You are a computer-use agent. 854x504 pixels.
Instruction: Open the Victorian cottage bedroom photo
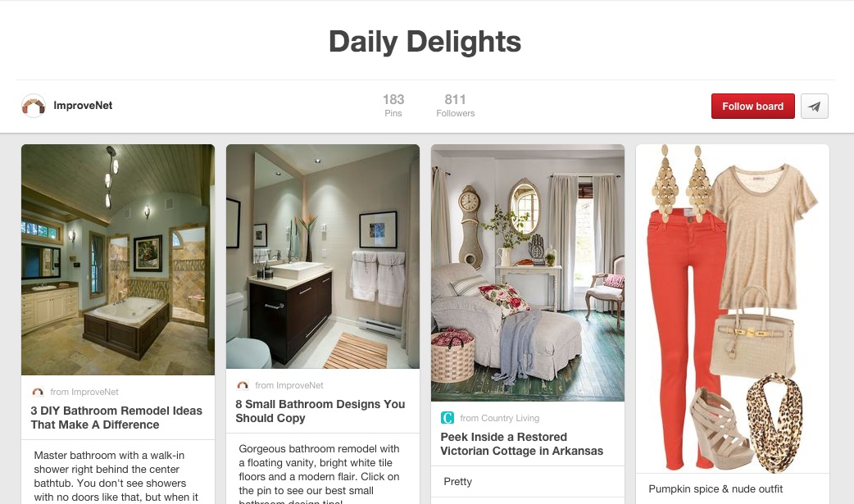[527, 272]
